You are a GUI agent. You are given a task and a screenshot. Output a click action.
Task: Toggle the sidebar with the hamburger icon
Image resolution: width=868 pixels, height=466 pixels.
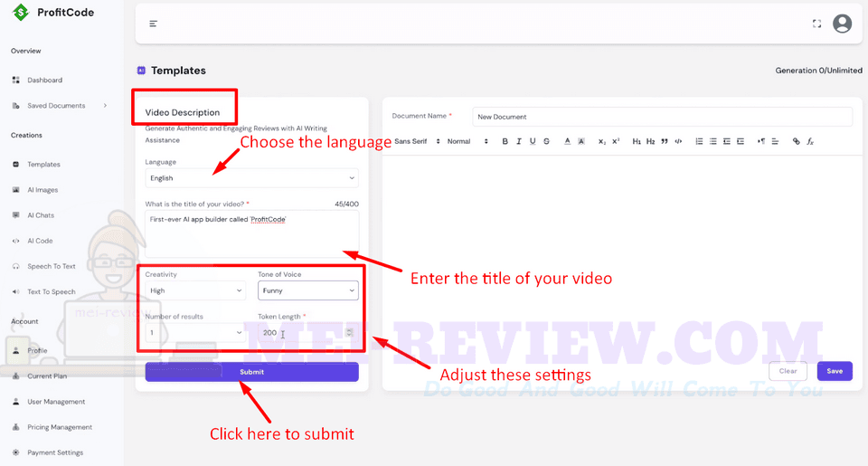[154, 24]
